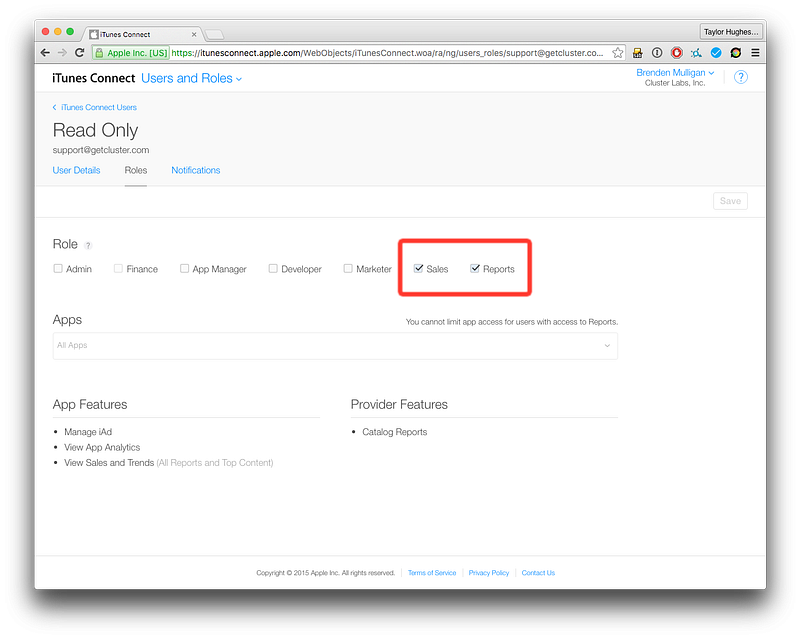The height and width of the screenshot is (638, 800).
Task: Open the All Apps dropdown
Action: 335,346
